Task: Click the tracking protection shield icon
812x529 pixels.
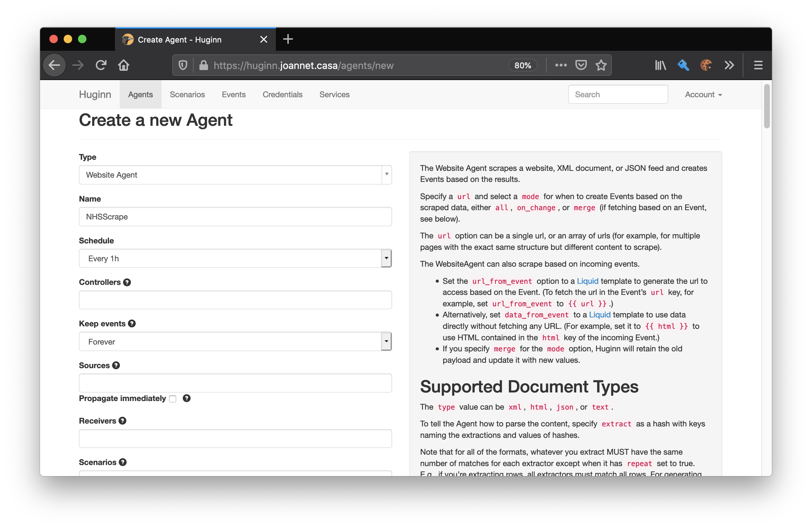Action: (183, 65)
